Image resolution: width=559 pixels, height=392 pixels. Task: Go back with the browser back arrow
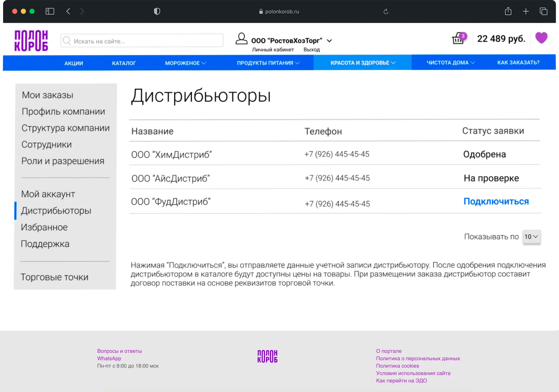click(68, 11)
